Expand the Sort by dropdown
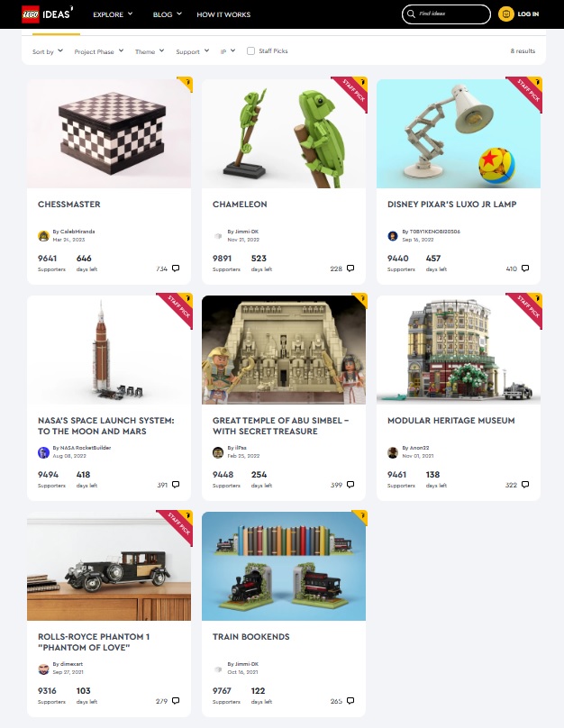The image size is (564, 728). (x=48, y=51)
